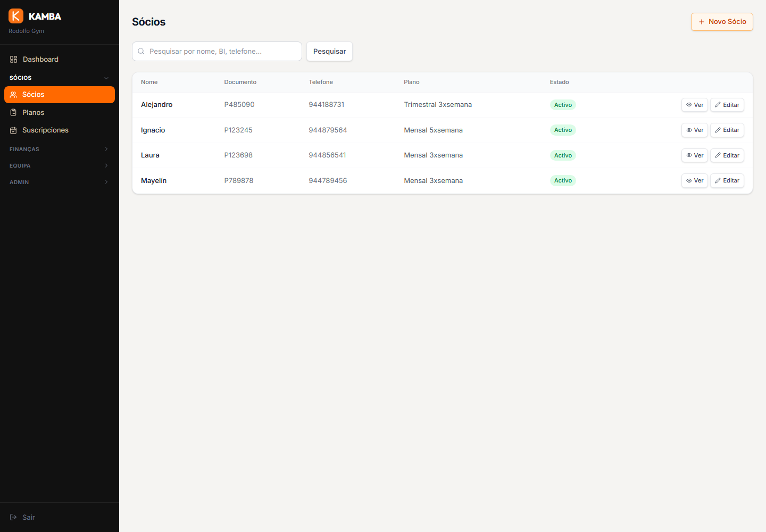Click document number P123698

238,155
